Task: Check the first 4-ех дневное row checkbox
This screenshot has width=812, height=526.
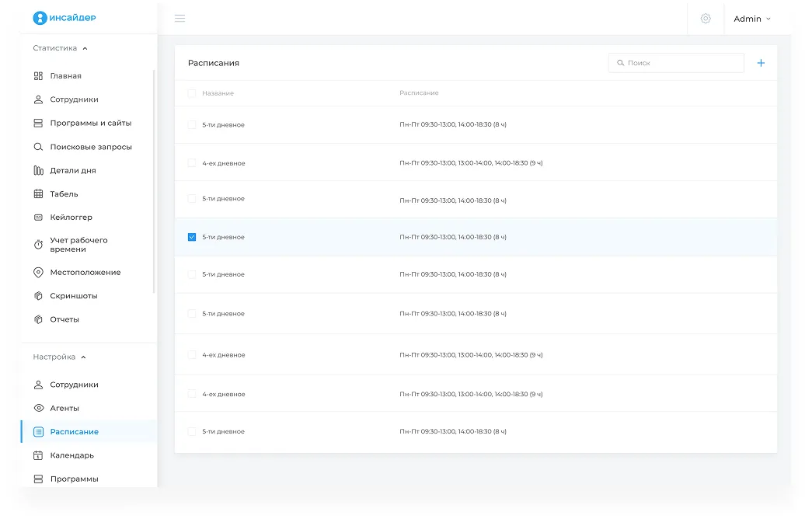Action: (x=192, y=163)
